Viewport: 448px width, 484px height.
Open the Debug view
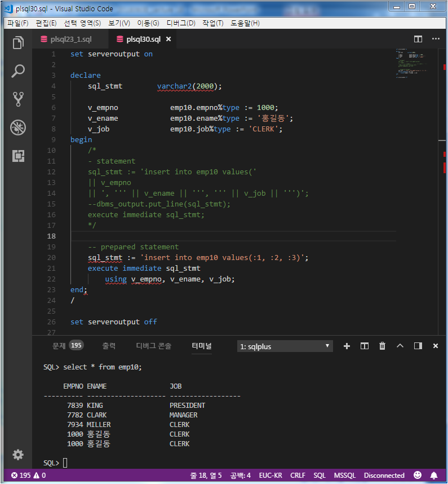pos(18,127)
